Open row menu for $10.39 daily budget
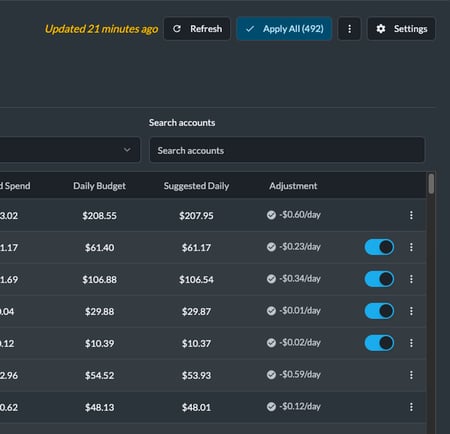 pyautogui.click(x=411, y=343)
